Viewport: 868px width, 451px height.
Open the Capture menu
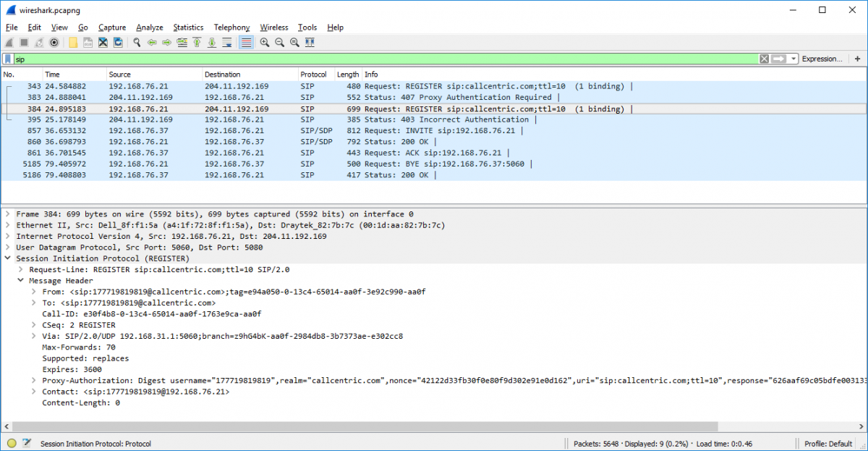click(x=111, y=28)
